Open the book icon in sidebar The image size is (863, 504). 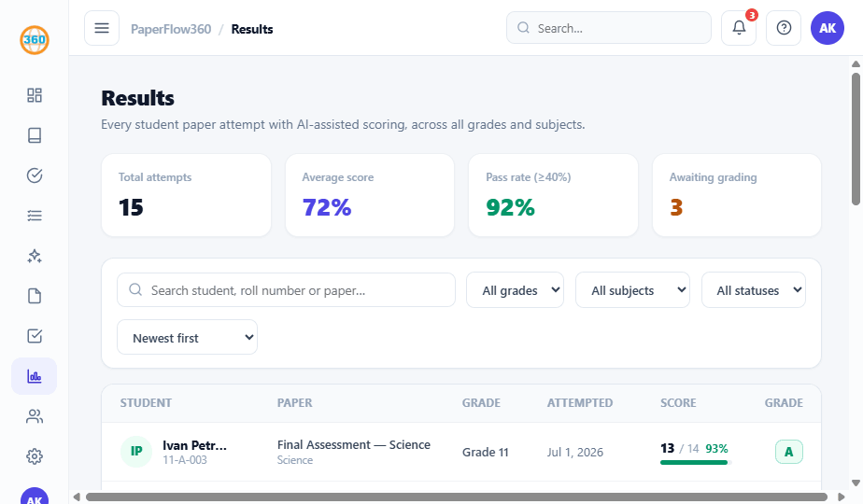[35, 135]
